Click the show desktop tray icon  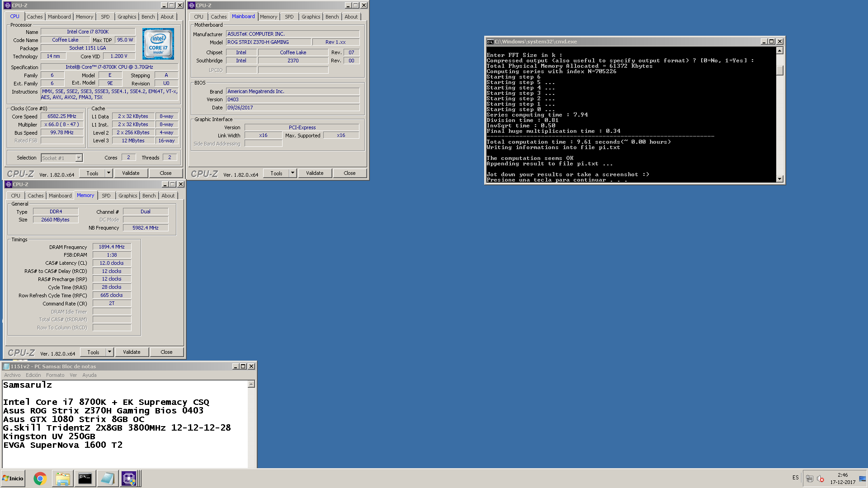click(863, 479)
